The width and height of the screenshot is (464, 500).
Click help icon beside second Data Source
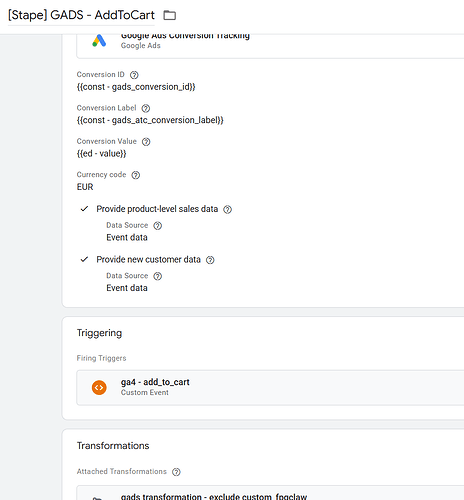[157, 276]
